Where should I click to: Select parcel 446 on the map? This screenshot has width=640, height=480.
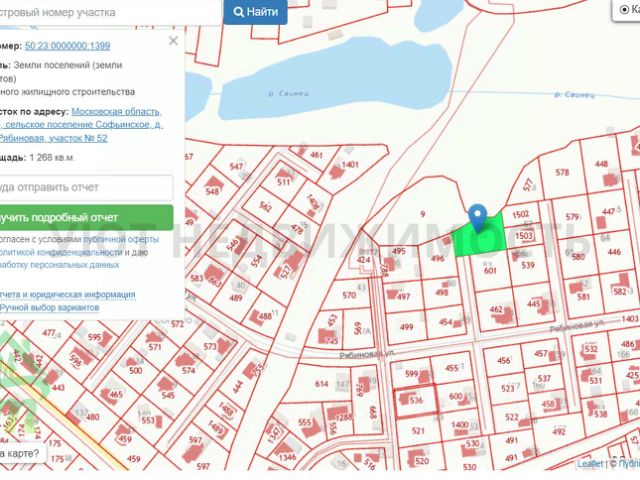[614, 252]
